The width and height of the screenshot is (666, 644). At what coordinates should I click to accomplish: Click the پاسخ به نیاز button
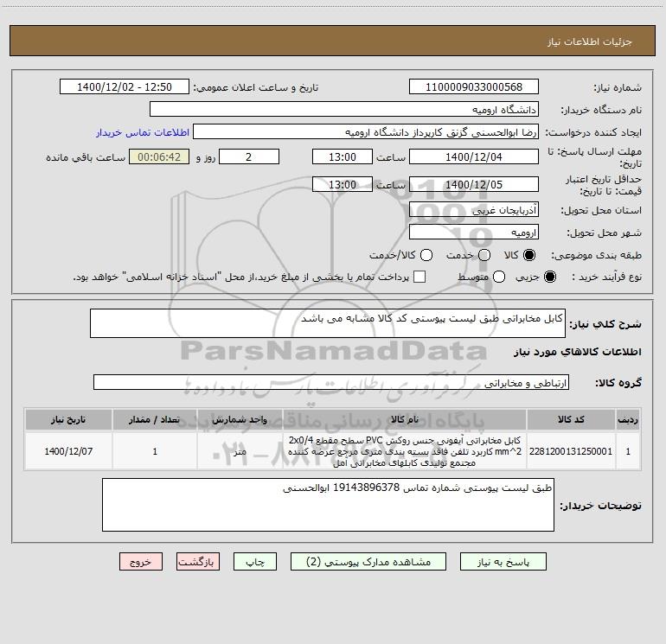coord(503,562)
